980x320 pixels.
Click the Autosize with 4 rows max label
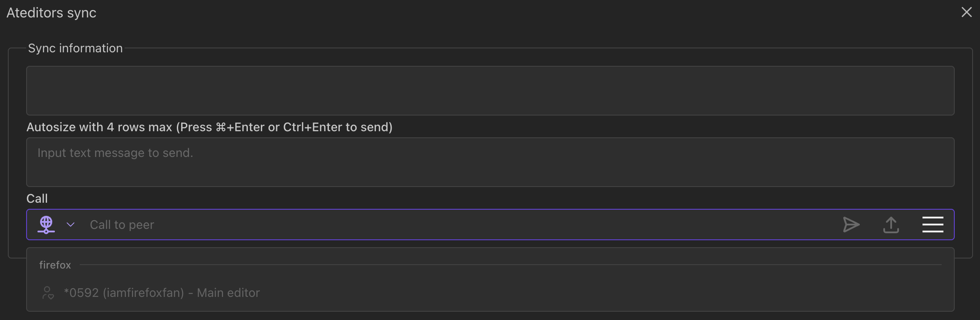[99, 127]
